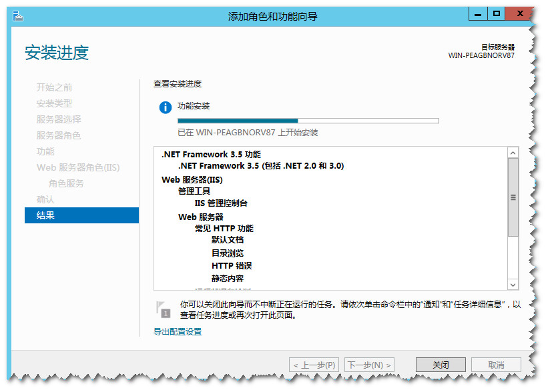Click the 目录浏览 entry

[x=228, y=253]
